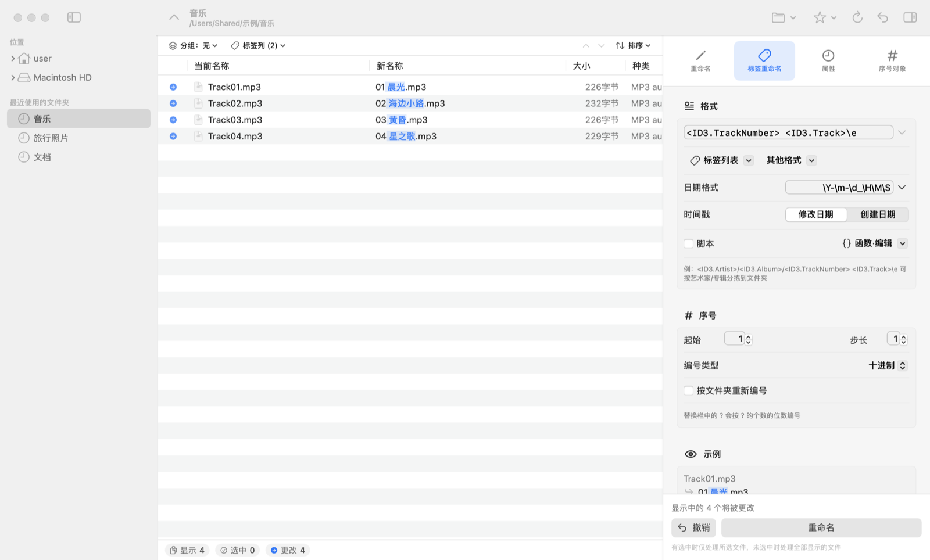Open the folder menu in toolbar

[784, 17]
